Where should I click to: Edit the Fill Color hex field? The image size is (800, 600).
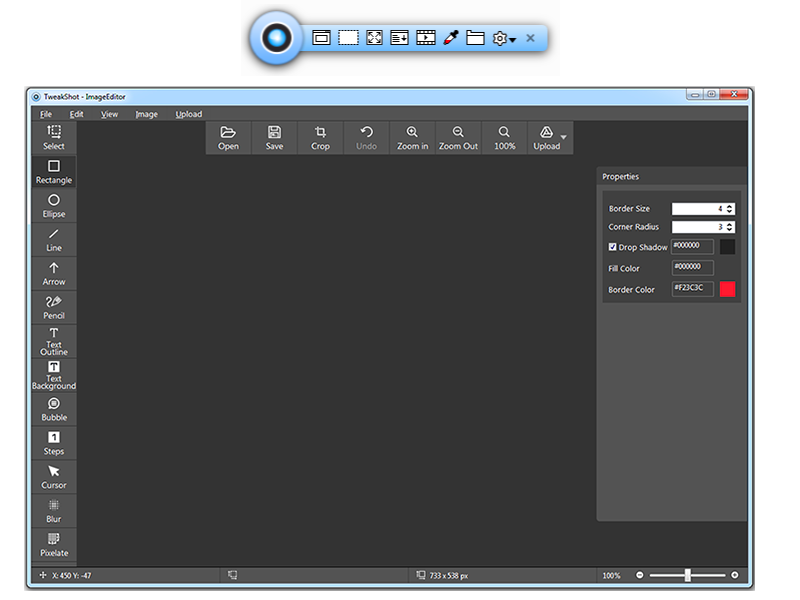692,267
